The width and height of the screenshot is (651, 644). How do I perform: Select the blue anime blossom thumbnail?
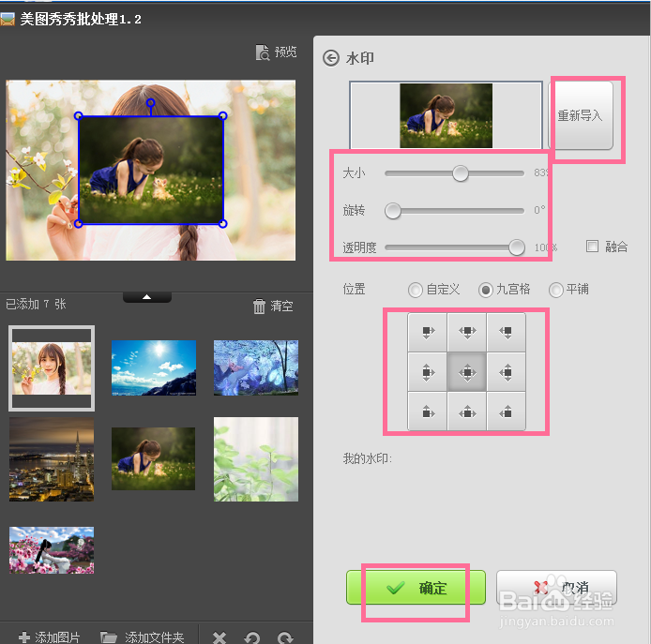pyautogui.click(x=256, y=367)
